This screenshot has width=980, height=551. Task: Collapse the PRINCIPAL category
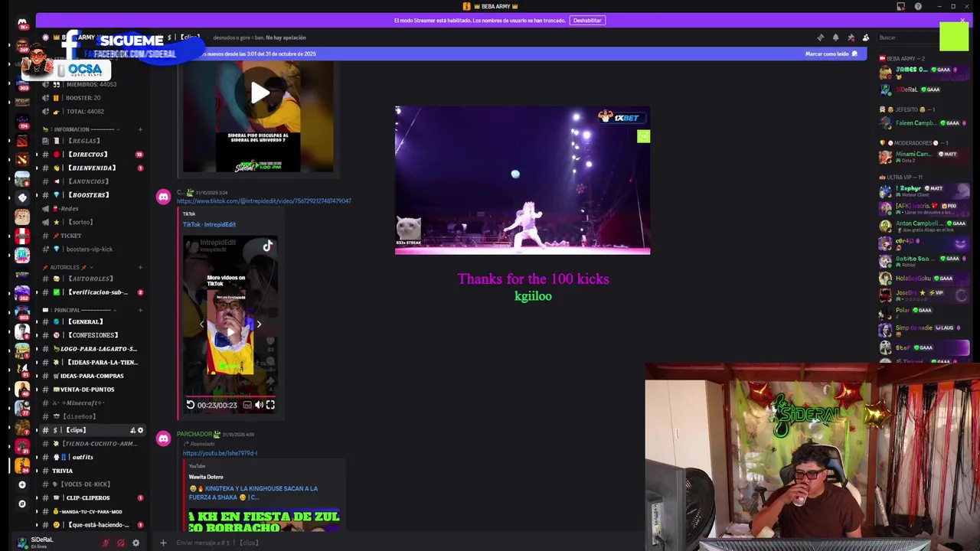point(78,310)
